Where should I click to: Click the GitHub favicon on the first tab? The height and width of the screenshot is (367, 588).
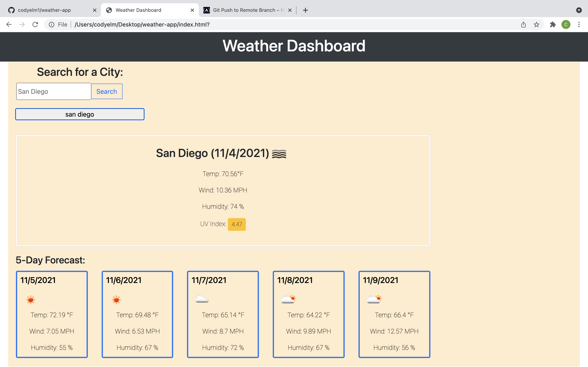pos(11,10)
